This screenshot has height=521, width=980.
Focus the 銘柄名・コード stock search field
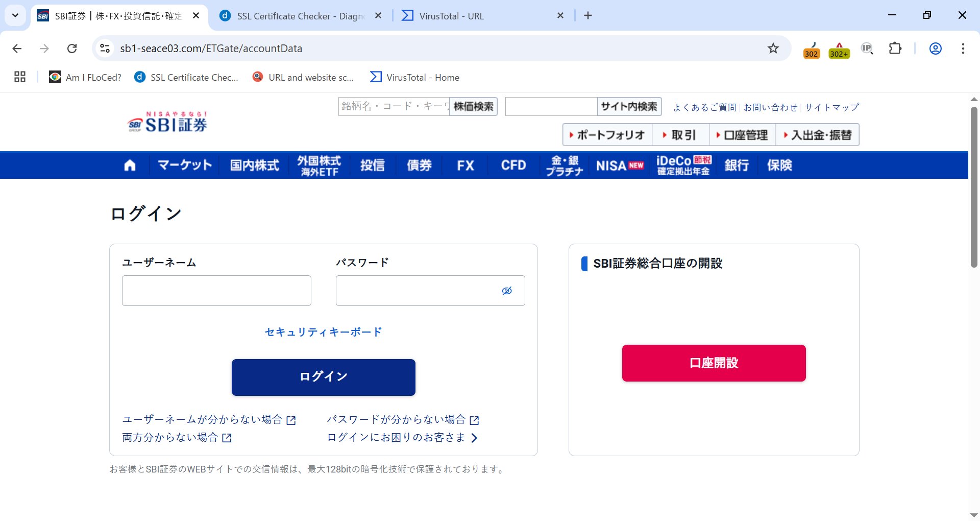click(x=394, y=106)
